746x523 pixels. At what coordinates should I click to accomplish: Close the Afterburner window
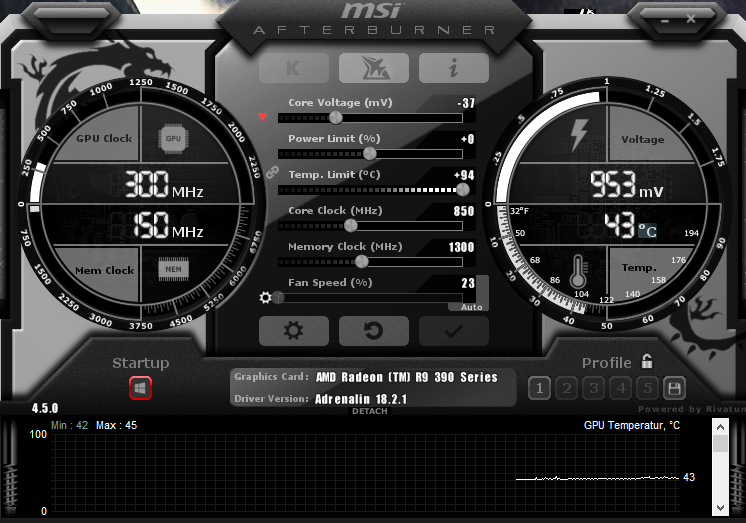[x=691, y=19]
